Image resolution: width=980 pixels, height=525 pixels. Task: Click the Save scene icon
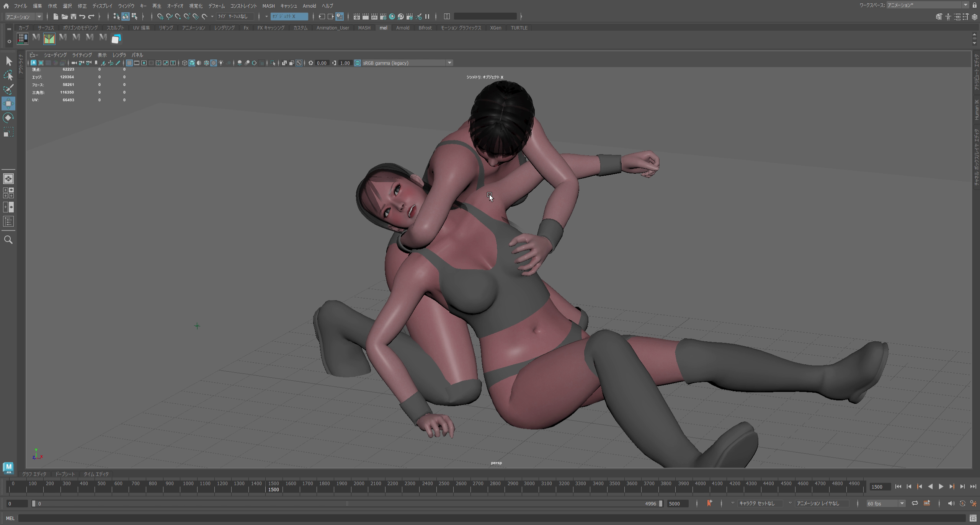(73, 16)
